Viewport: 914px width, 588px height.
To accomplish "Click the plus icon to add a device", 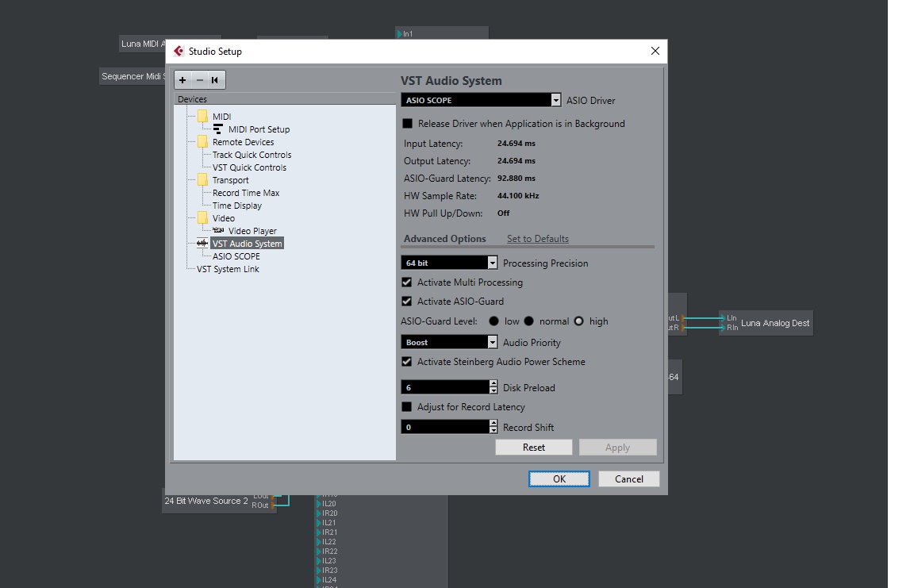I will point(182,80).
